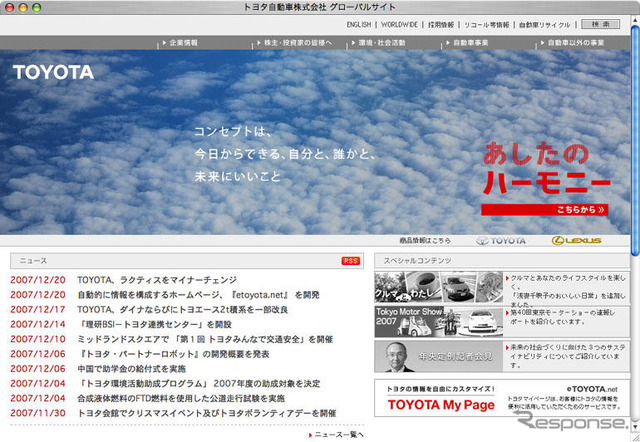Screen dimensions: 640x442
Task: Click the Lexus brand logo link
Action: point(576,241)
